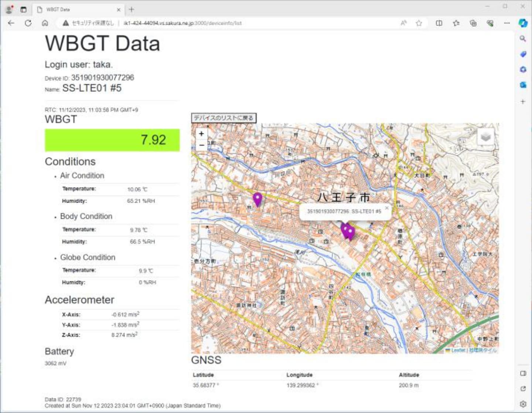The image size is (532, 413).
Task: Open the browser Settings and more menu
Action: [x=507, y=23]
